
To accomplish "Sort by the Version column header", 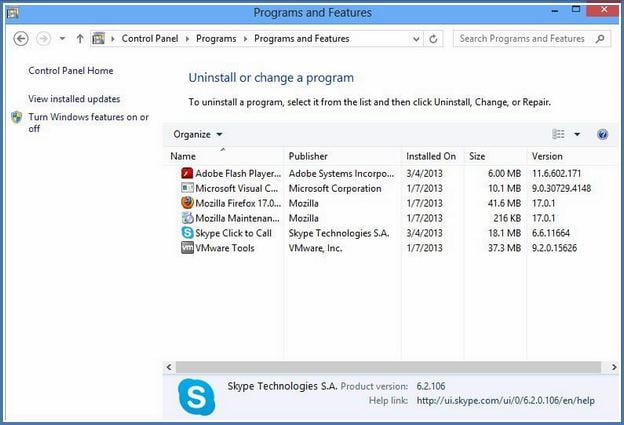I will pyautogui.click(x=547, y=156).
